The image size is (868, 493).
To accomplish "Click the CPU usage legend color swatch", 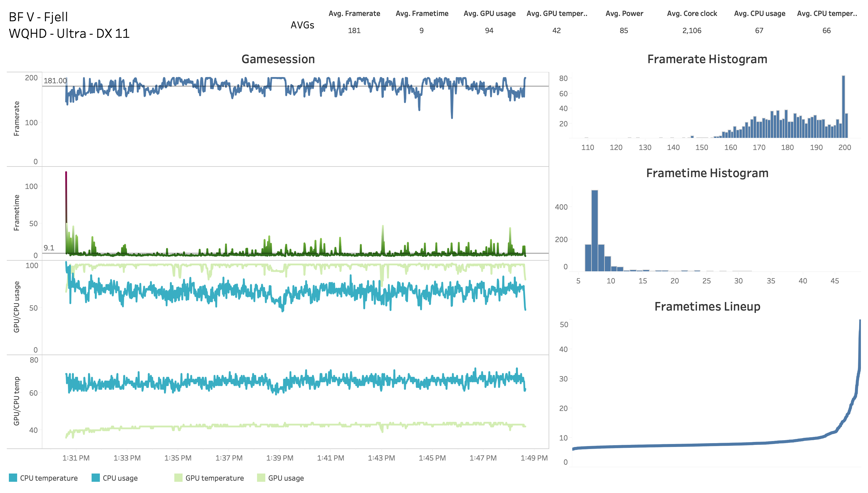I will 95,478.
